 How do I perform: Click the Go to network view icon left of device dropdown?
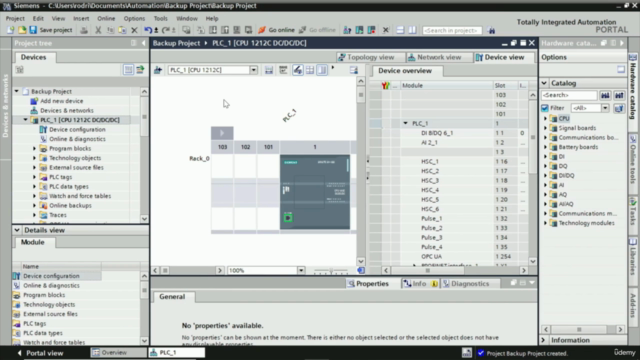(158, 70)
